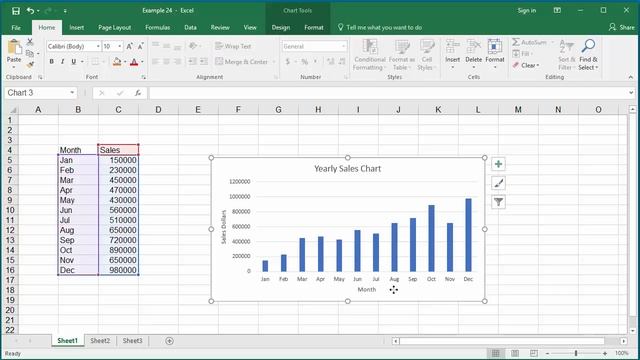Open Sort & Filter menu
The height and width of the screenshot is (360, 640).
point(566,55)
